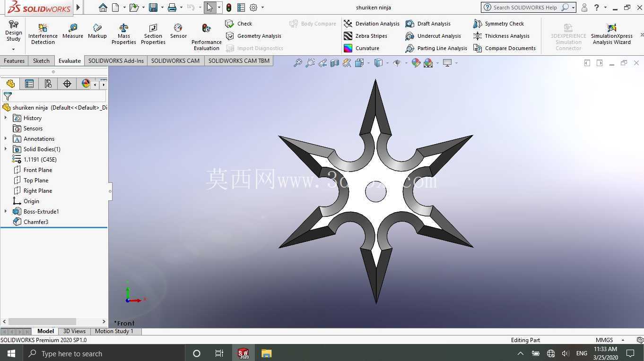The width and height of the screenshot is (644, 361).
Task: Open the Display Style dropdown
Action: tap(388, 63)
